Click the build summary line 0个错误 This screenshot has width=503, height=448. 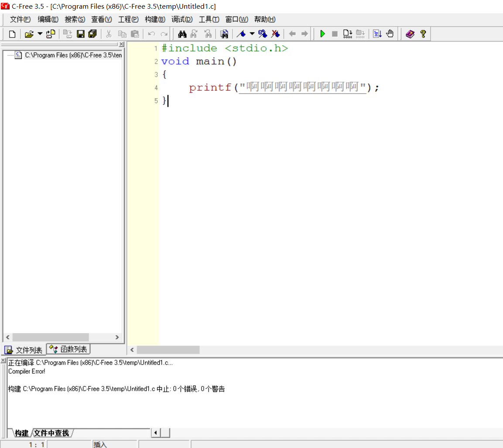click(116, 389)
